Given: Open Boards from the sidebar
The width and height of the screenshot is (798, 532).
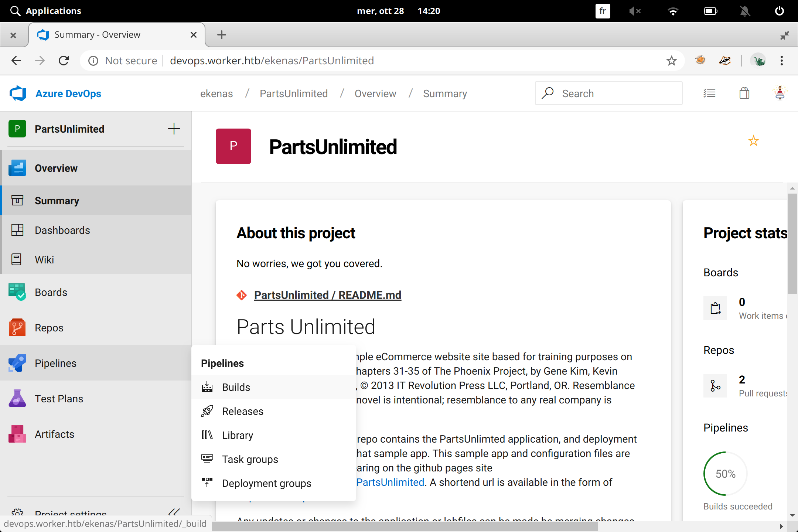Looking at the screenshot, I should [51, 292].
